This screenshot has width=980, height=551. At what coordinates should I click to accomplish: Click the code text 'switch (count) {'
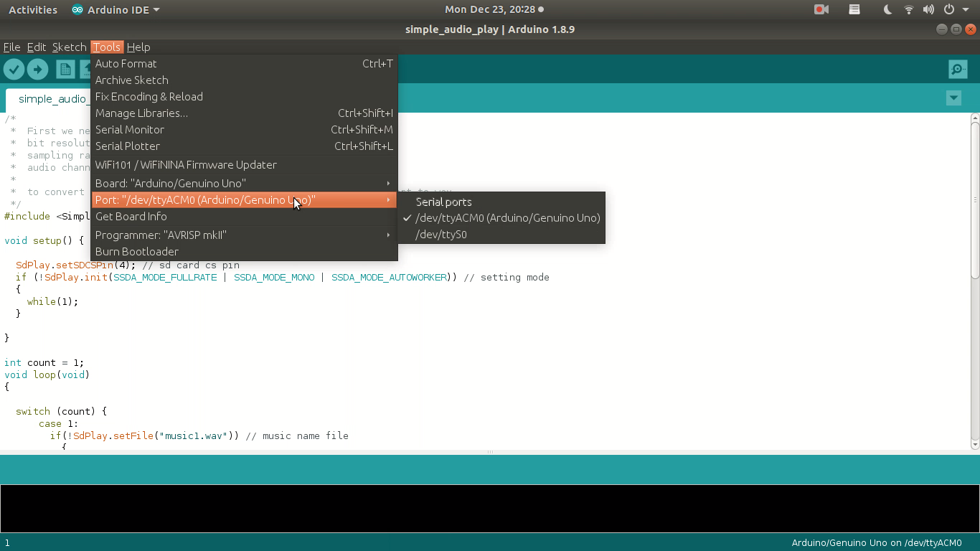(x=61, y=412)
